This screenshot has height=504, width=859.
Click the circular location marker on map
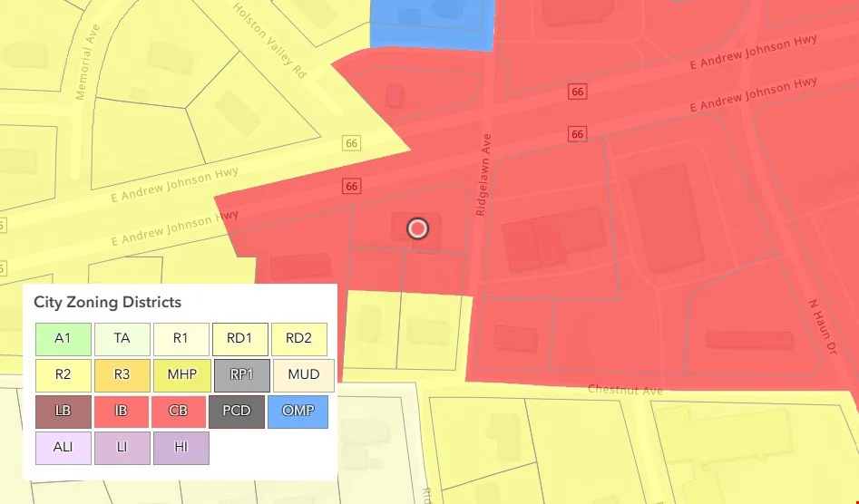[x=418, y=228]
